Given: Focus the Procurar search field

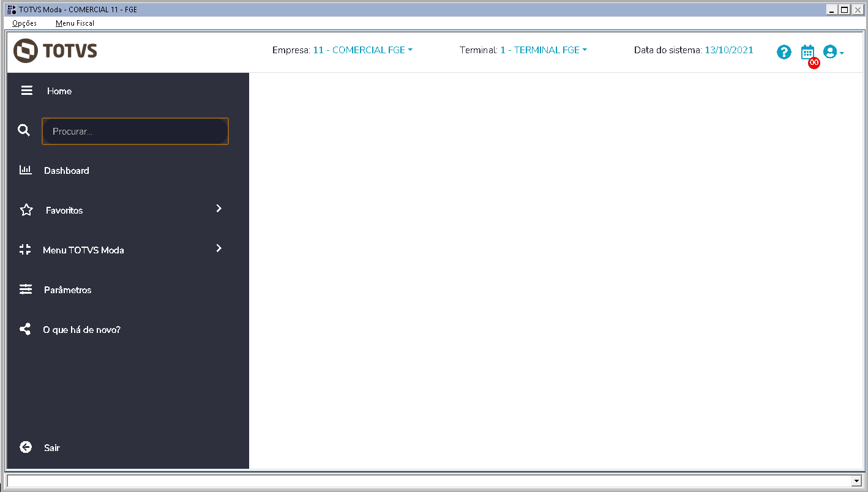Looking at the screenshot, I should click(135, 131).
